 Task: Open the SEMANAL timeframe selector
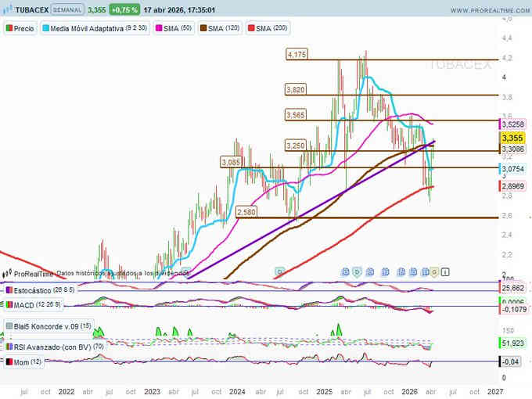[x=67, y=11]
